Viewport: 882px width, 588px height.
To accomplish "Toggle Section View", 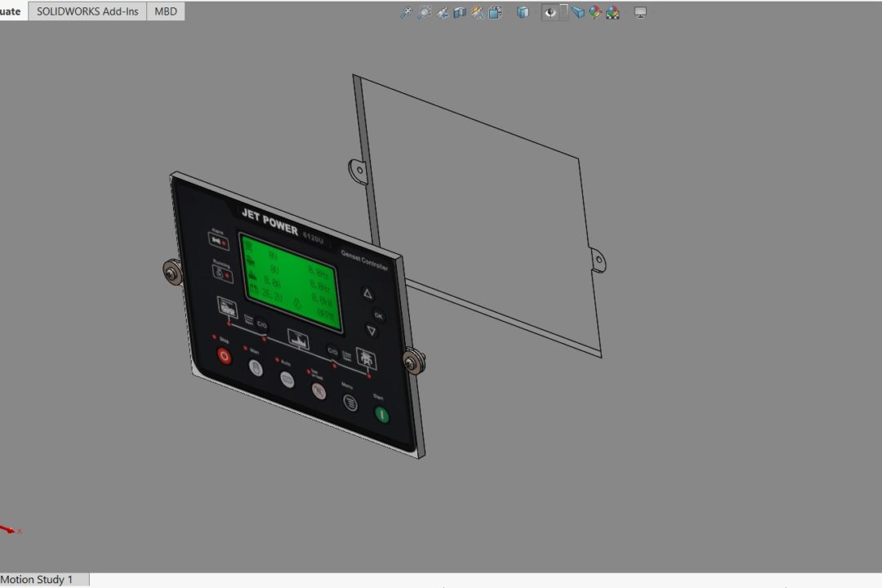I will (x=460, y=11).
